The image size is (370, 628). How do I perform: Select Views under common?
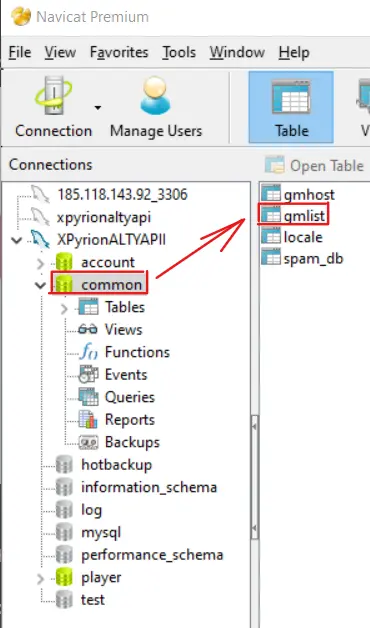(x=123, y=330)
